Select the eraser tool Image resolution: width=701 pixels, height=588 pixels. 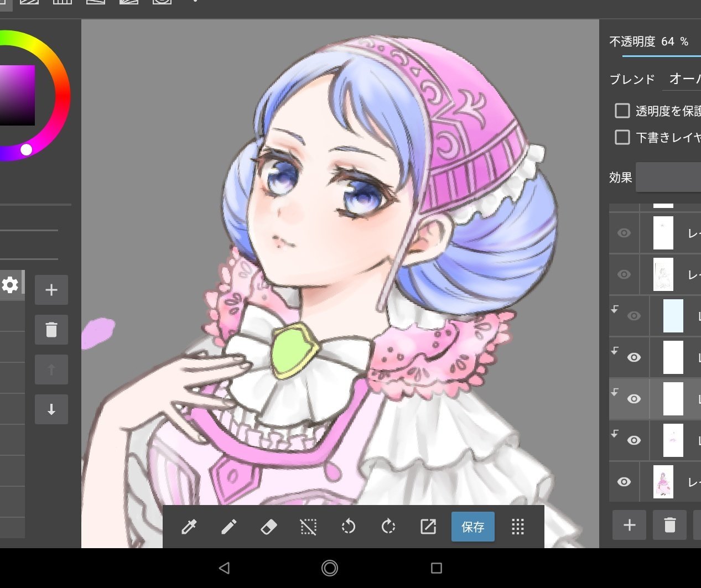point(268,527)
